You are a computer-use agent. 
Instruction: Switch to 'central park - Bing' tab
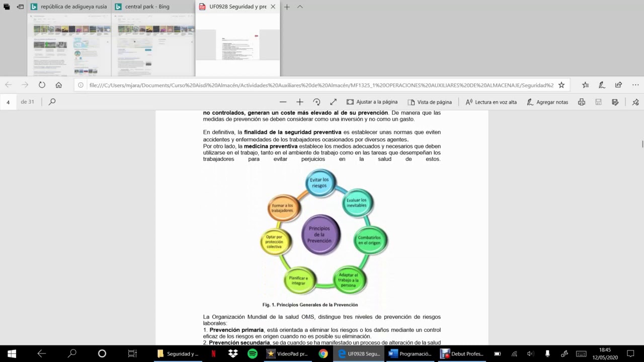coord(153,7)
